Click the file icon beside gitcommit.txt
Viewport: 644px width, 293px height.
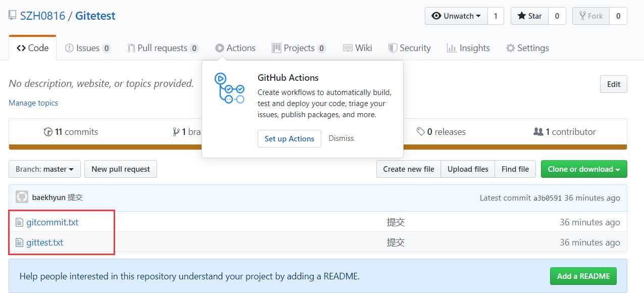pos(19,222)
